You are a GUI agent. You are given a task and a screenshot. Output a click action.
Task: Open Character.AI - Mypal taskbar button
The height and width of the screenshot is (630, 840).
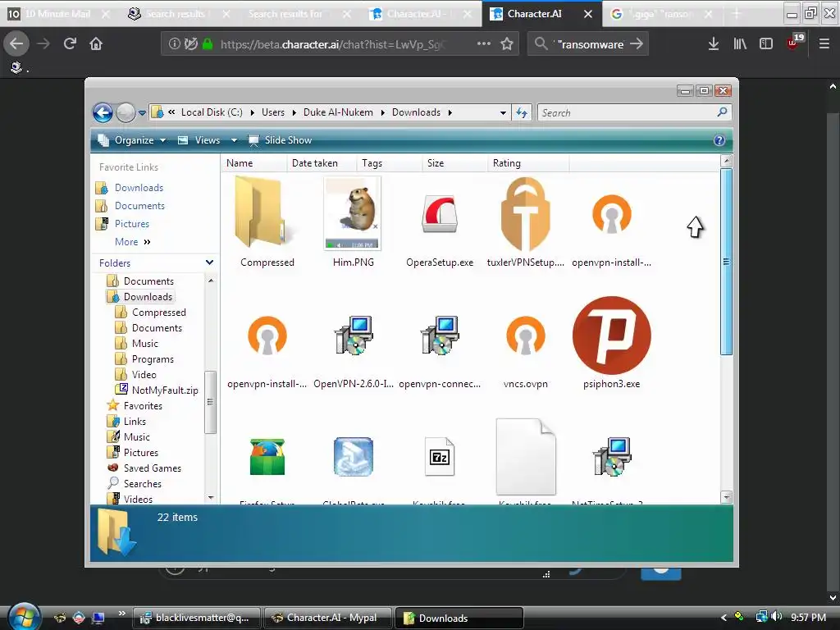(x=326, y=618)
